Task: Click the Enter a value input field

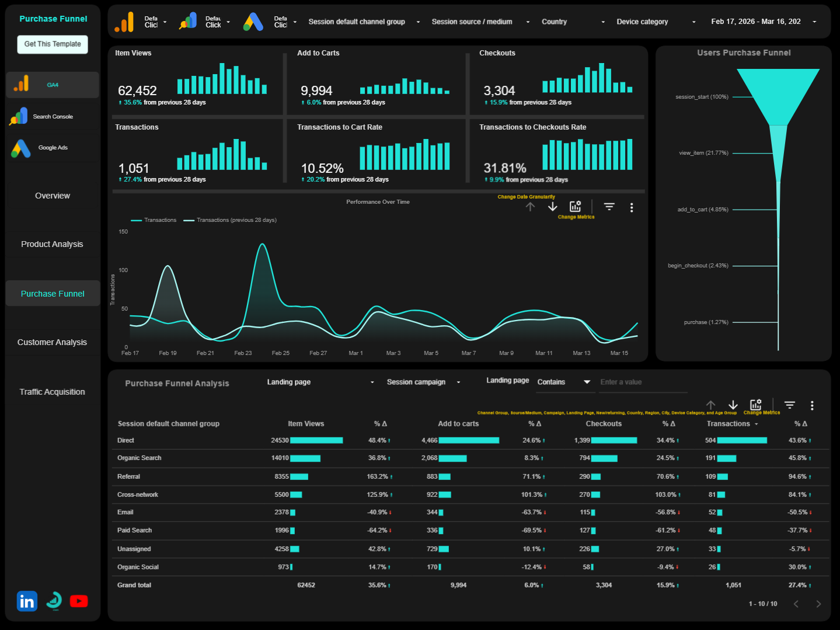Action: click(x=642, y=382)
